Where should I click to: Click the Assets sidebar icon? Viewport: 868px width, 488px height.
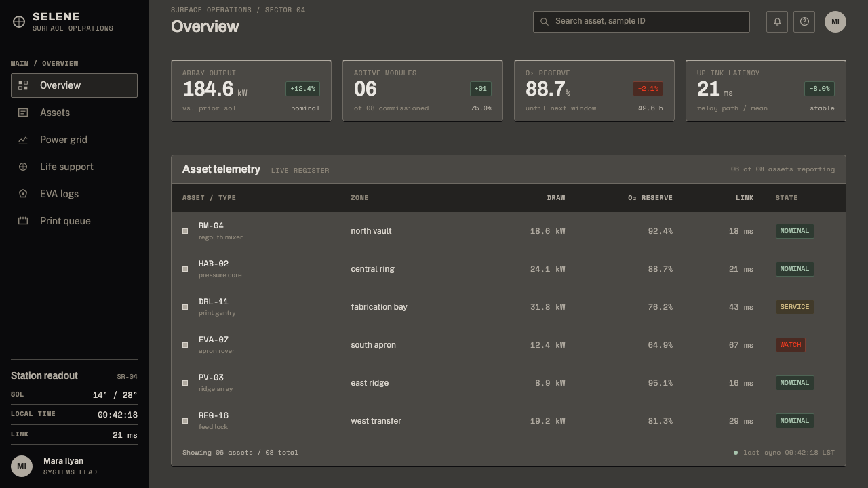23,113
